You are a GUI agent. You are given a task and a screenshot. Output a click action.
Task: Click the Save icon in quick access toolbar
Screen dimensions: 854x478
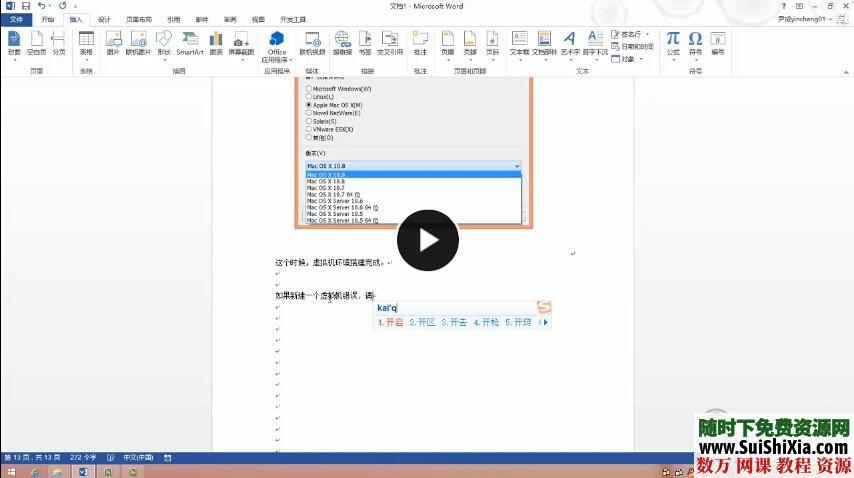point(26,6)
